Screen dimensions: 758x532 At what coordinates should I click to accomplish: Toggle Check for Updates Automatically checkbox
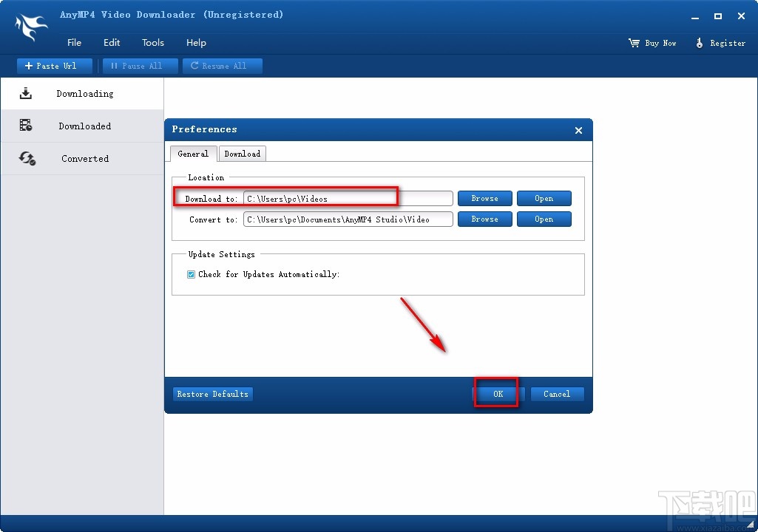click(191, 274)
